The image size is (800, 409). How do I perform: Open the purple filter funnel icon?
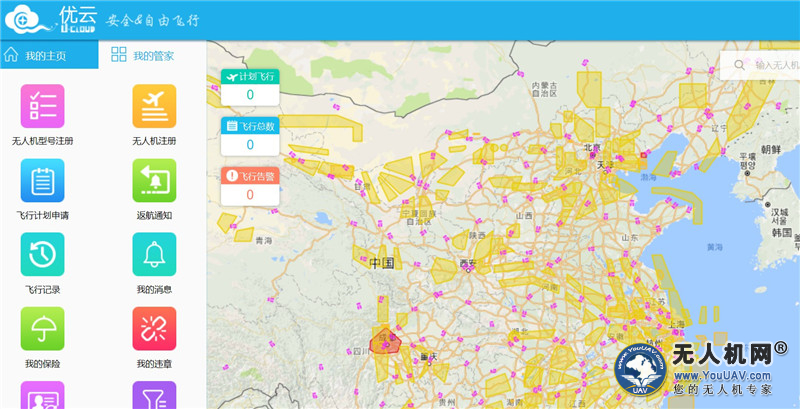point(154,396)
